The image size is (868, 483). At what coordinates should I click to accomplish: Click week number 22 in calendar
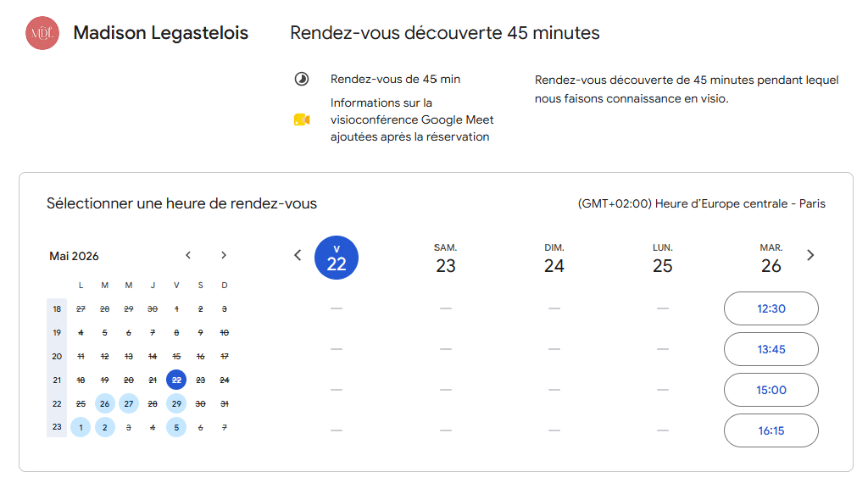57,404
